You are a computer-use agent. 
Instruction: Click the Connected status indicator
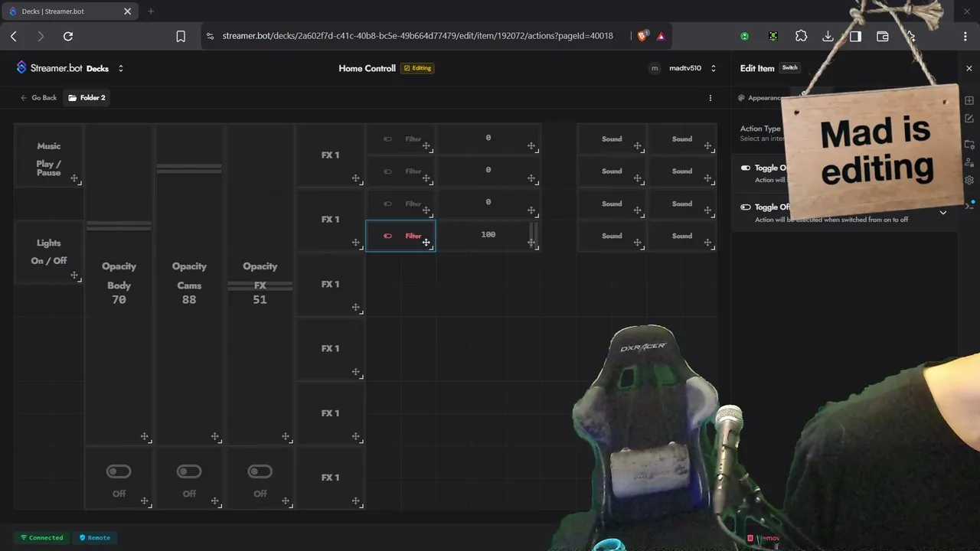pos(41,537)
